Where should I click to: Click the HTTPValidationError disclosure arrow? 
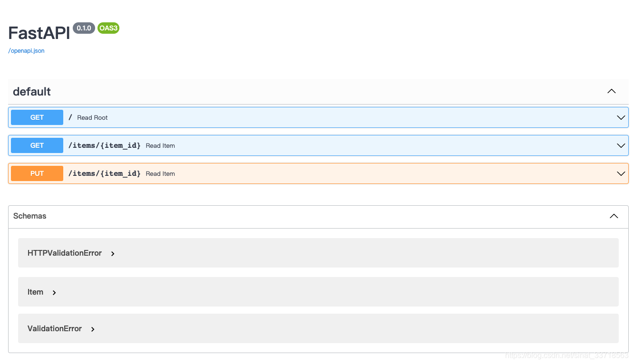point(112,253)
